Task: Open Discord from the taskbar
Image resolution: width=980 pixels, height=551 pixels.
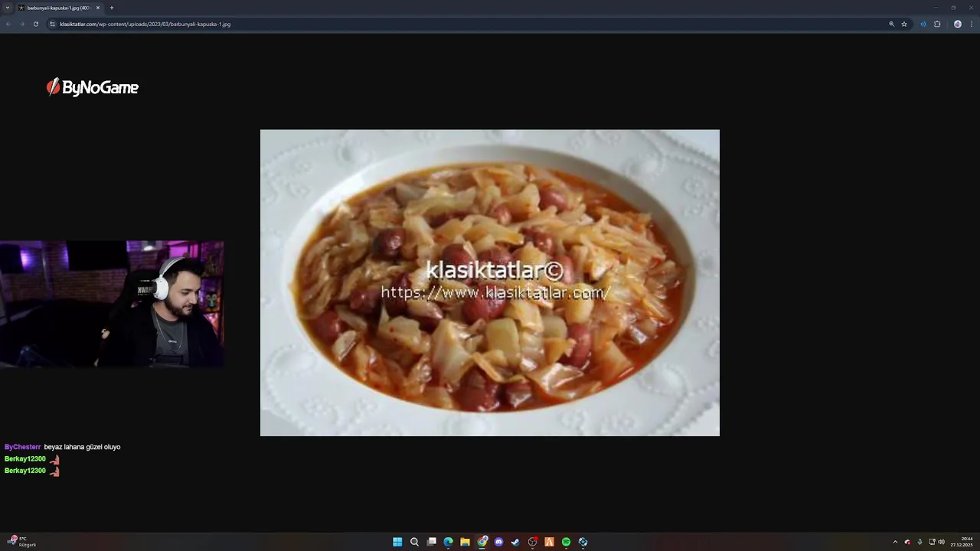Action: 499,542
